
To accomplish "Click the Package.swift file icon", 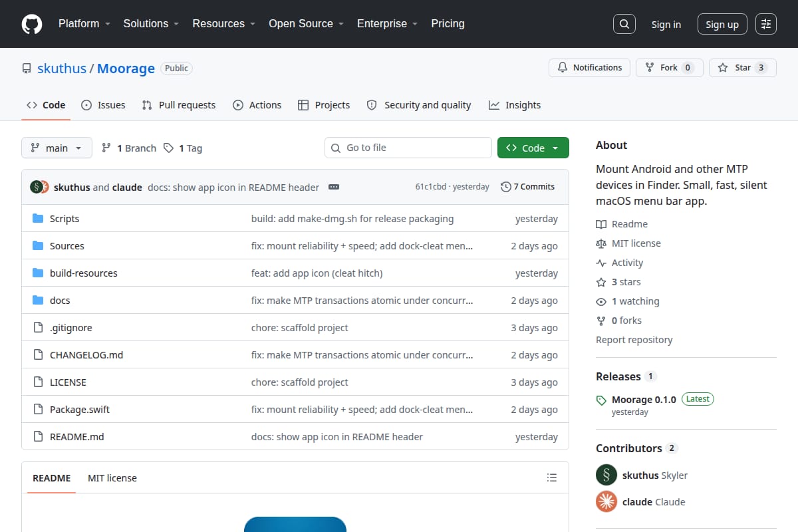I will pyautogui.click(x=38, y=410).
